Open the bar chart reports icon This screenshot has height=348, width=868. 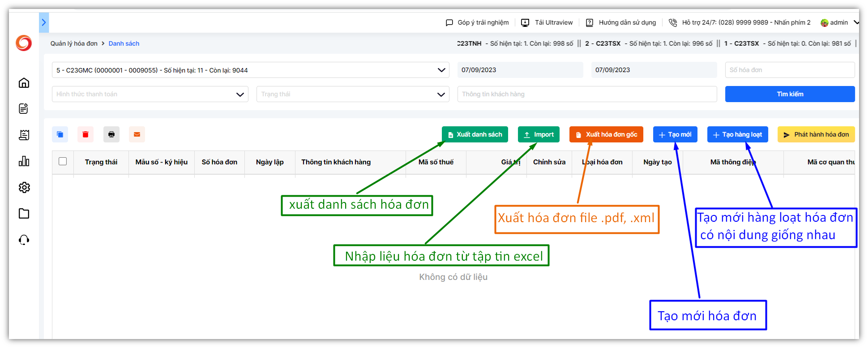24,161
